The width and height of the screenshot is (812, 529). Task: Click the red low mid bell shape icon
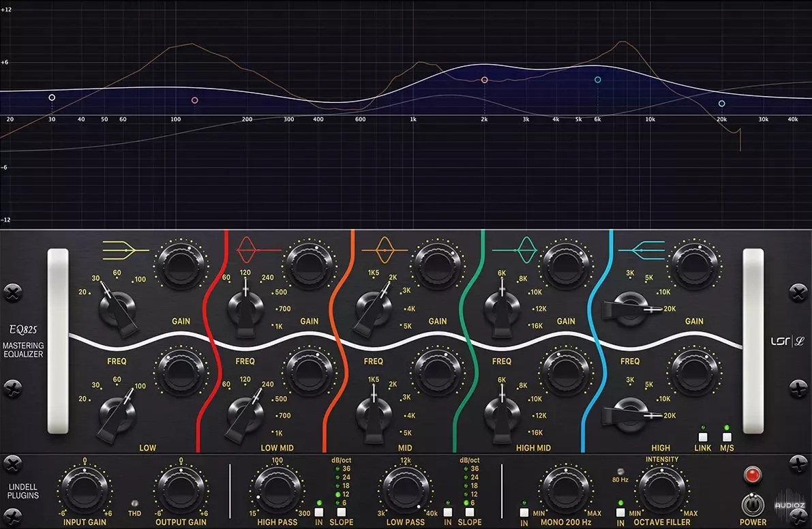coord(258,250)
